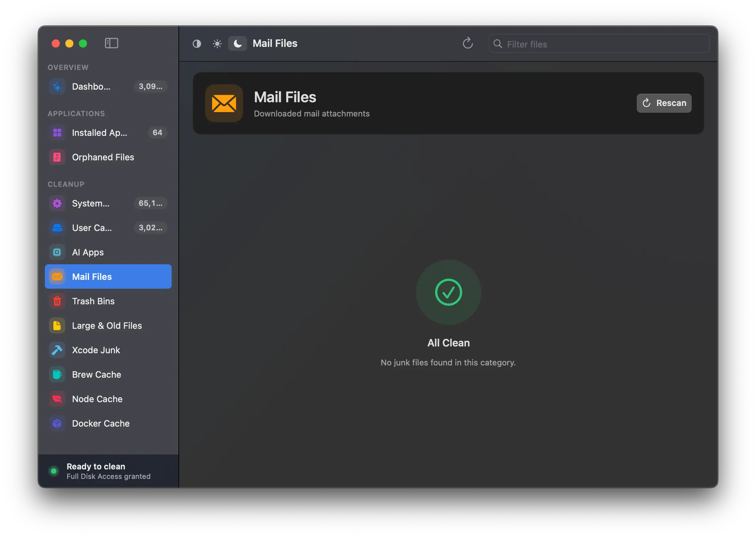Image resolution: width=756 pixels, height=538 pixels.
Task: Click the green Ready to clean status dot
Action: pyautogui.click(x=54, y=471)
